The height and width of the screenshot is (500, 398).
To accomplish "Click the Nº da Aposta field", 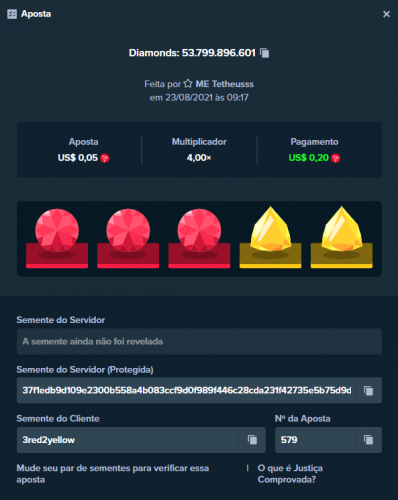I will (x=315, y=440).
